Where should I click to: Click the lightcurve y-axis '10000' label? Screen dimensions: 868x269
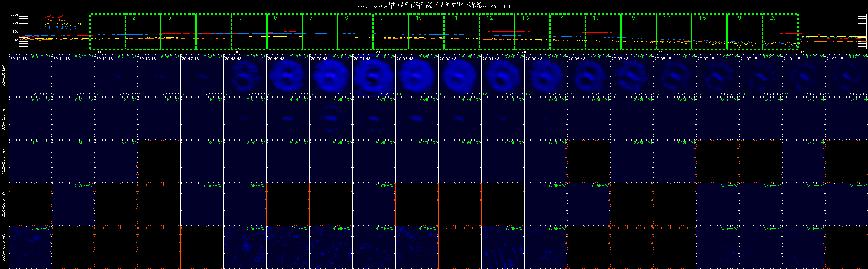pyautogui.click(x=13, y=15)
